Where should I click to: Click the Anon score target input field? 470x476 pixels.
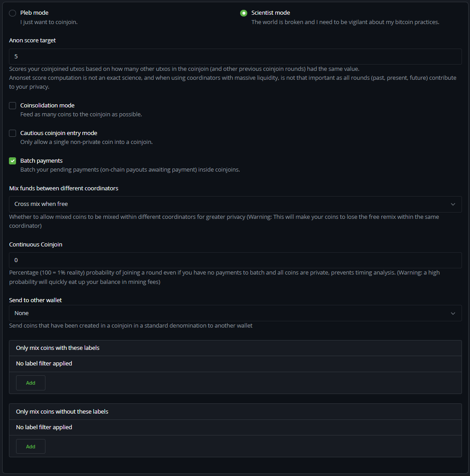click(235, 56)
